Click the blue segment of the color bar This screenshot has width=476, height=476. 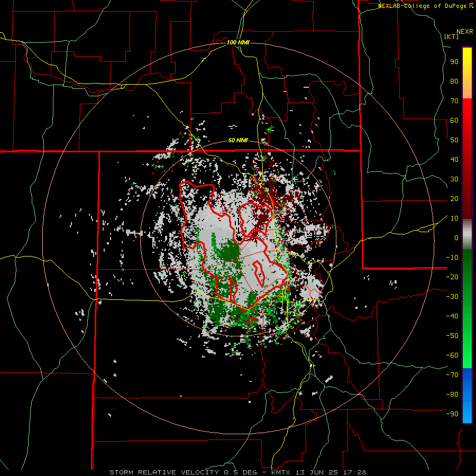click(467, 395)
